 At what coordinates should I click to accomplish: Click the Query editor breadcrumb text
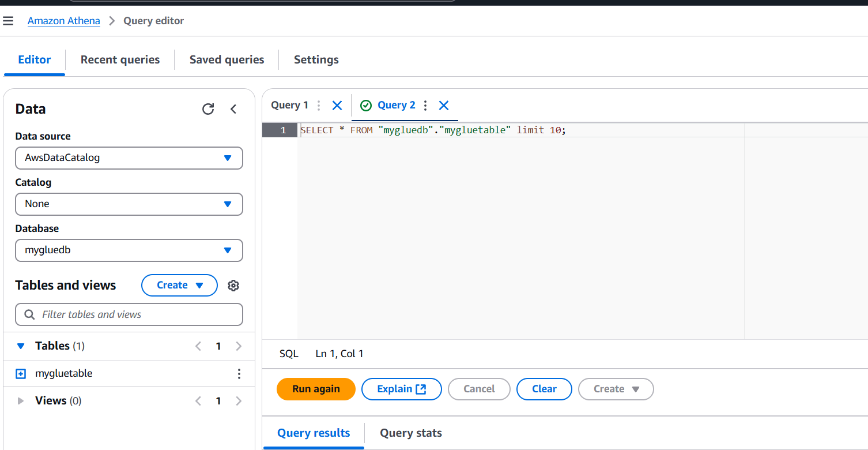click(153, 21)
